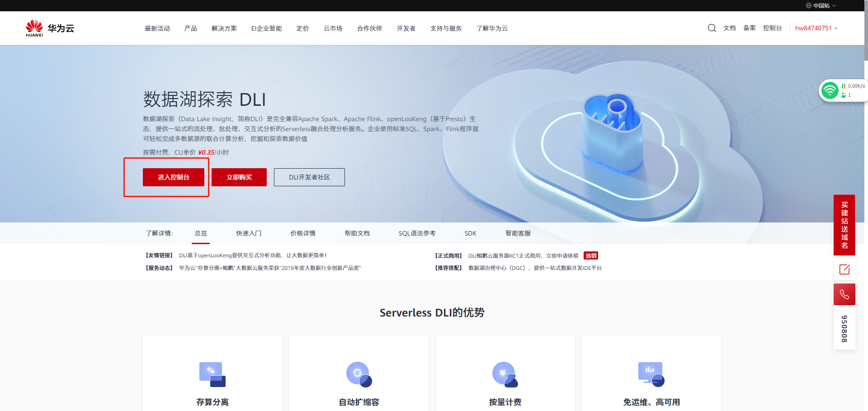Click the 进入控制台 button
This screenshot has width=868, height=411.
tap(174, 177)
